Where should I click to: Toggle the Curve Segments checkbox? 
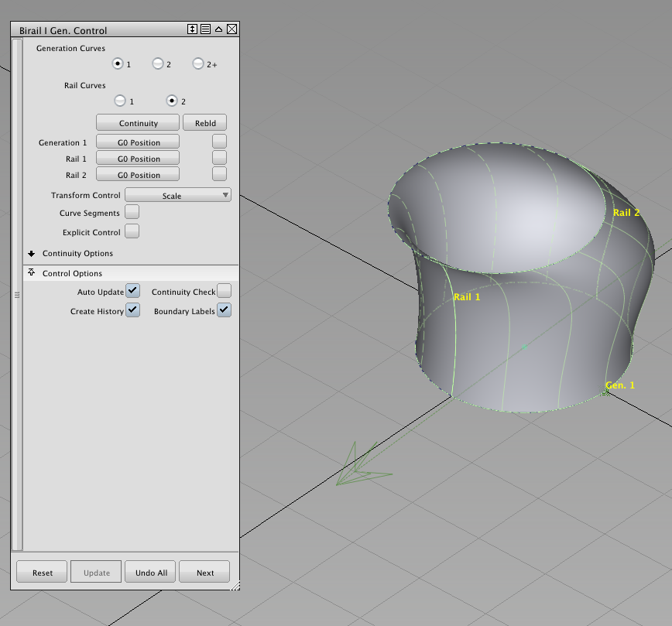[132, 211]
